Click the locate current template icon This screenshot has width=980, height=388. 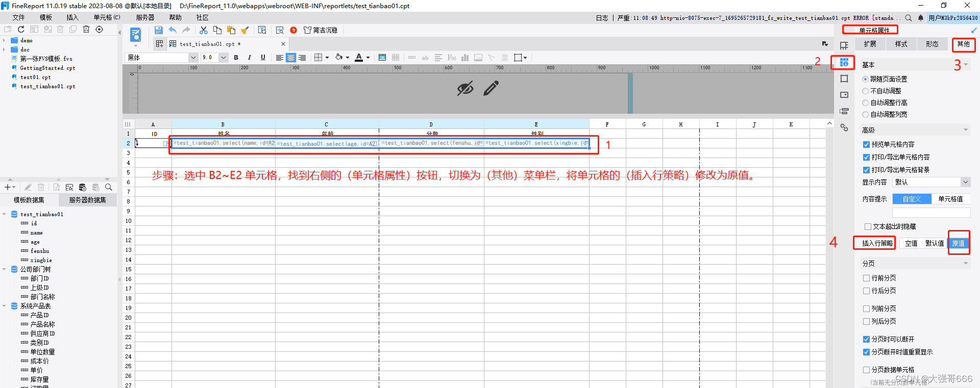(100, 29)
